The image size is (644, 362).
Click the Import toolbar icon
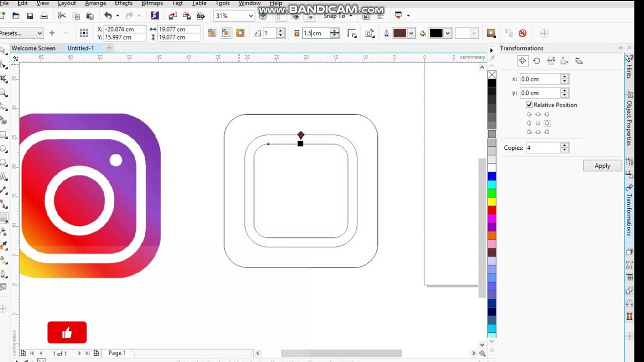coord(173,16)
